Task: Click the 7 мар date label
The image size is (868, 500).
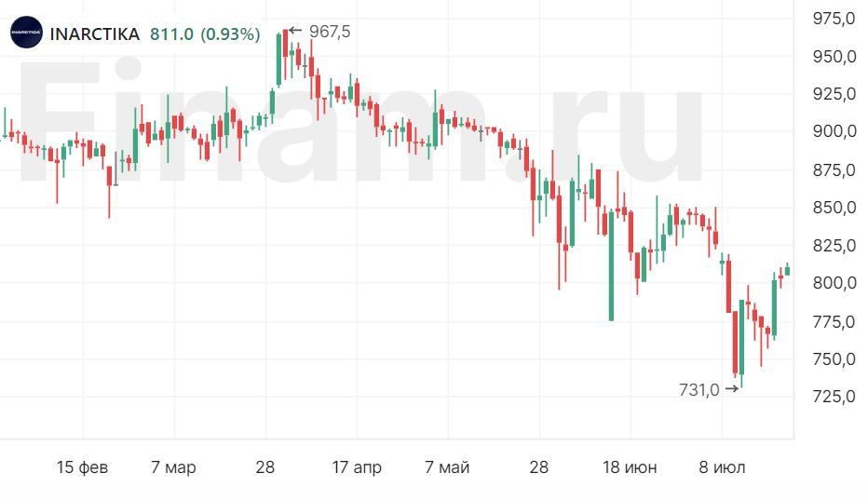Action: click(173, 467)
